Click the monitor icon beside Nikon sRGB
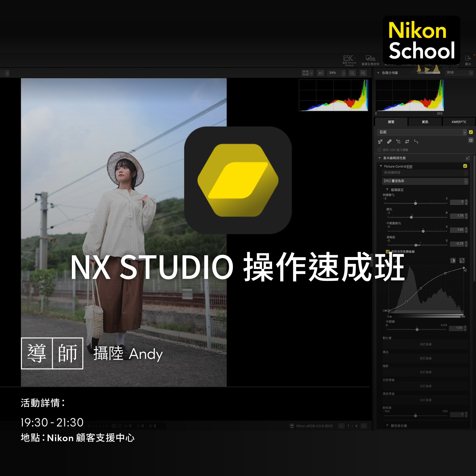This screenshot has width=476, height=476. [292, 426]
